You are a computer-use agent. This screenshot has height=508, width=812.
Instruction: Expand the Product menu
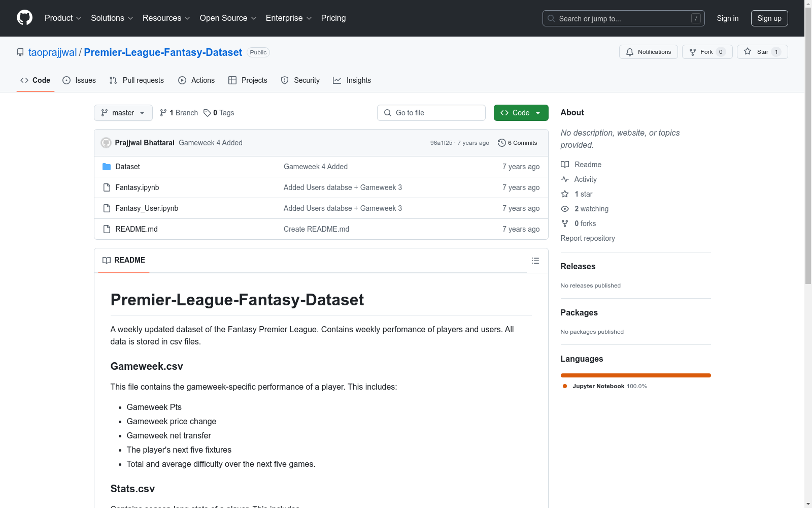(x=63, y=18)
